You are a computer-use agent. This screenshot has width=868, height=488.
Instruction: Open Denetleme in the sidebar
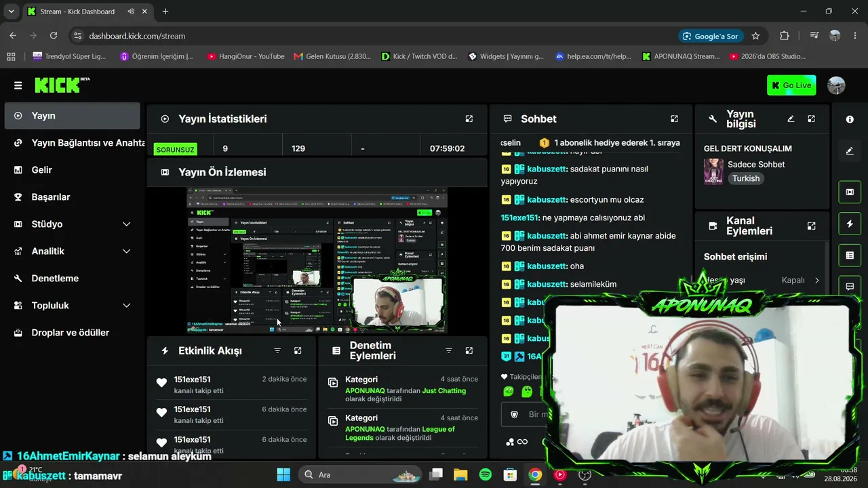pyautogui.click(x=72, y=279)
